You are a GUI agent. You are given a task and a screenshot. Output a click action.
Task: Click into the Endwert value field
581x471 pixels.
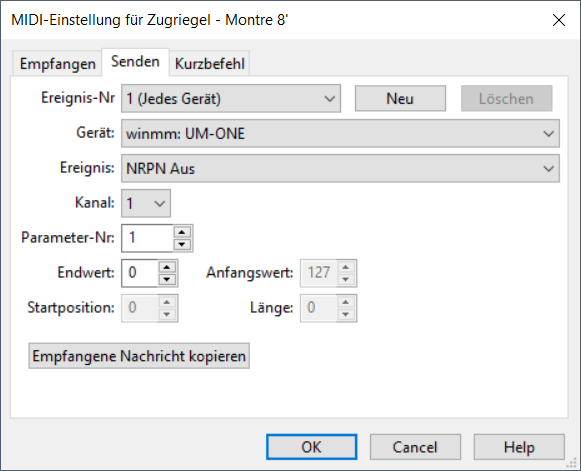(x=140, y=273)
